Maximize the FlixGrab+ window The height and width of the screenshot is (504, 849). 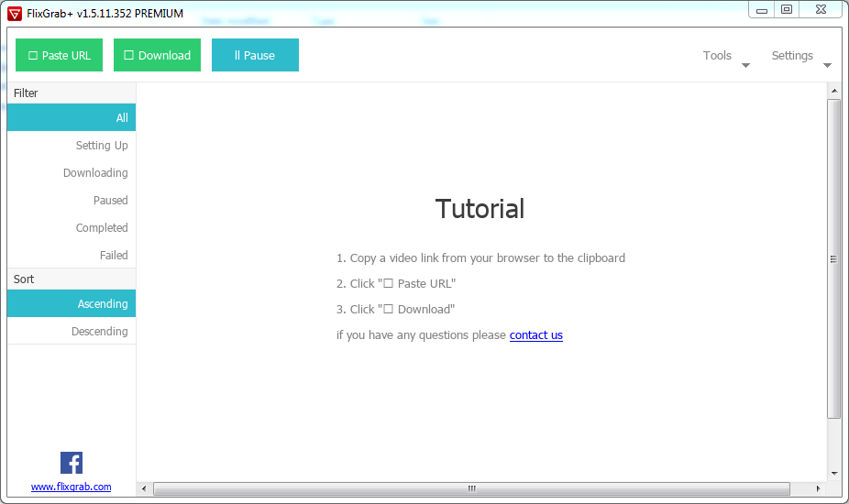(787, 10)
